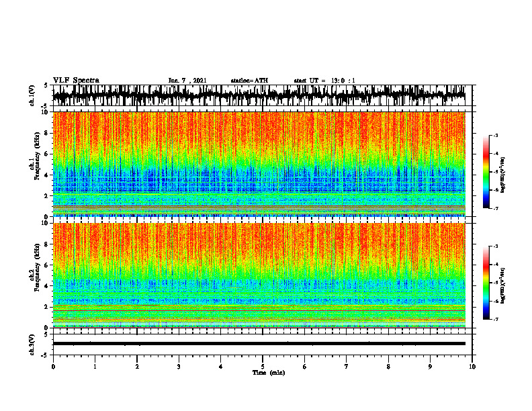Click the "ch.3(V)" axis label
This screenshot has height=411, width=532.
coord(32,345)
